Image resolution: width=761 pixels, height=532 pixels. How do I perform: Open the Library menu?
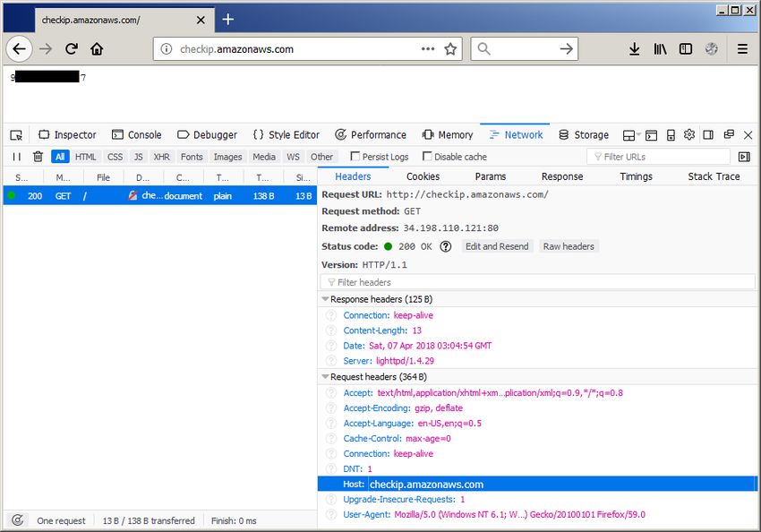(660, 48)
